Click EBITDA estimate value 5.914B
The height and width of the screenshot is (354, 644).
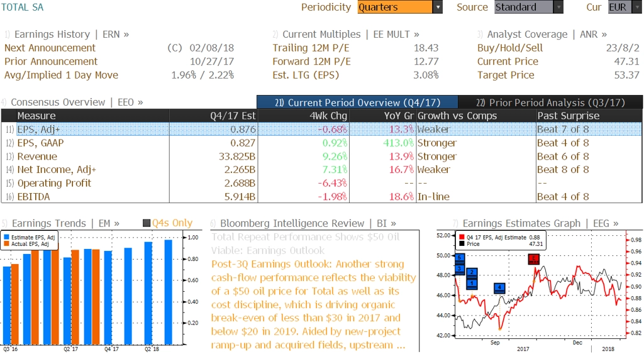tap(240, 197)
